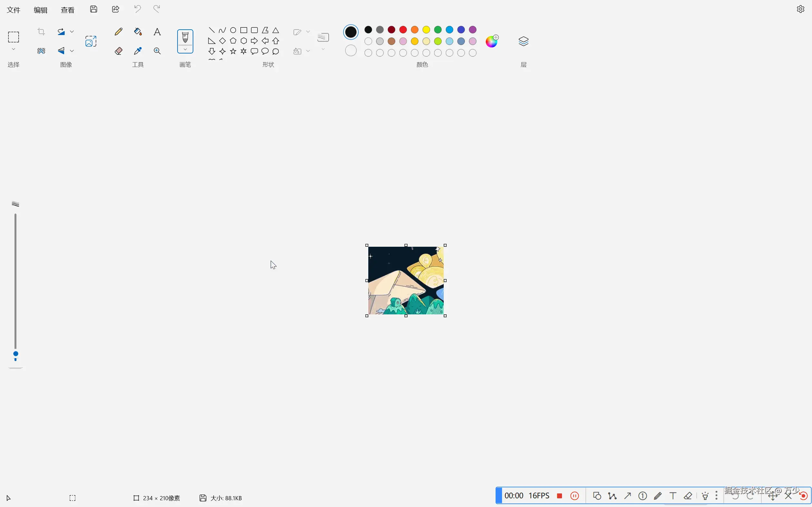Image resolution: width=812 pixels, height=507 pixels.
Task: Open the Layers panel icon
Action: click(x=523, y=41)
